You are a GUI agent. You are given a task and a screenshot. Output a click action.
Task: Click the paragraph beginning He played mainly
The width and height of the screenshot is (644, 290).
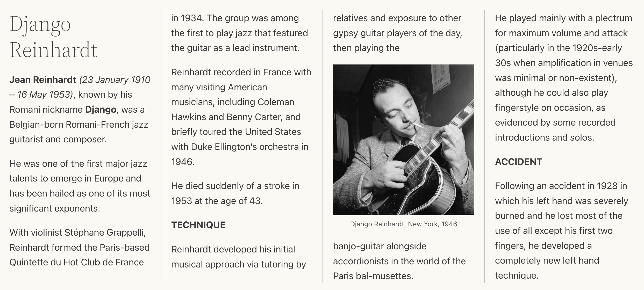pyautogui.click(x=564, y=78)
